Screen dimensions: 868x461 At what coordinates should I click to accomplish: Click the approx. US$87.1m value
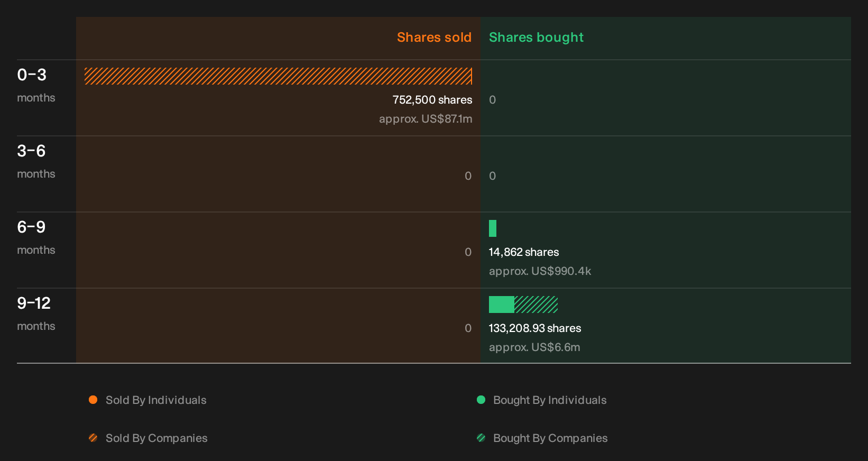click(426, 119)
